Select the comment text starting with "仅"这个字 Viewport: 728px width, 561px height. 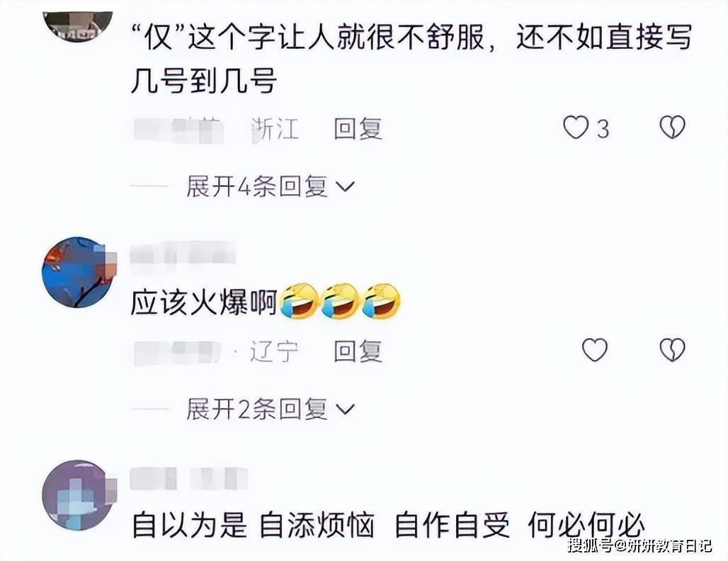411,59
